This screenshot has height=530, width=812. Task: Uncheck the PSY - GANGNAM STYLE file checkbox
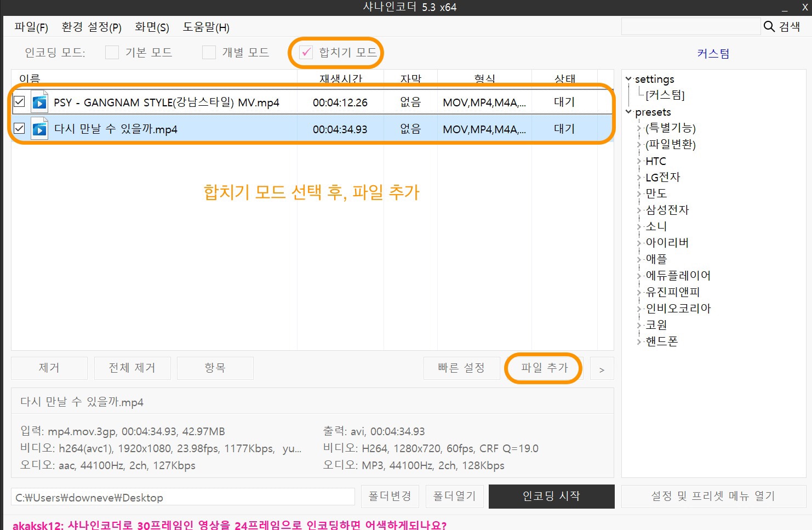click(x=19, y=101)
